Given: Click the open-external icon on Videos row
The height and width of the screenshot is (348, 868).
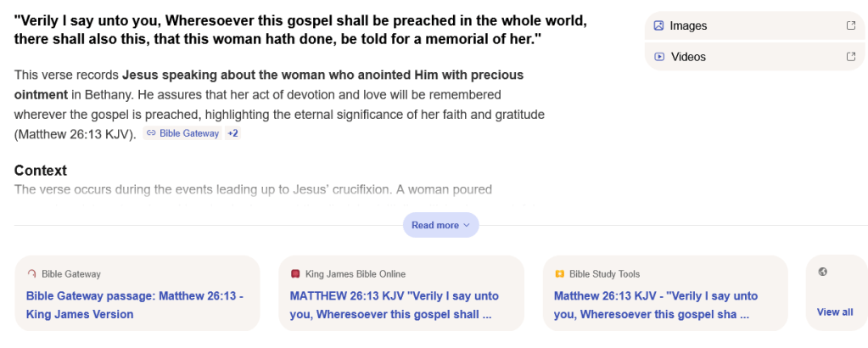Looking at the screenshot, I should click(851, 57).
